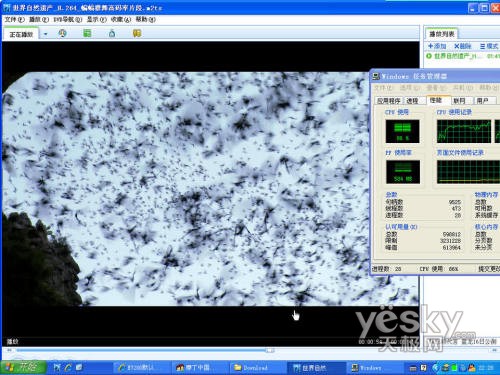The image size is (500, 375).
Task: Expand the dropdown arrow beside 正在播放 tab
Action: [x=45, y=34]
